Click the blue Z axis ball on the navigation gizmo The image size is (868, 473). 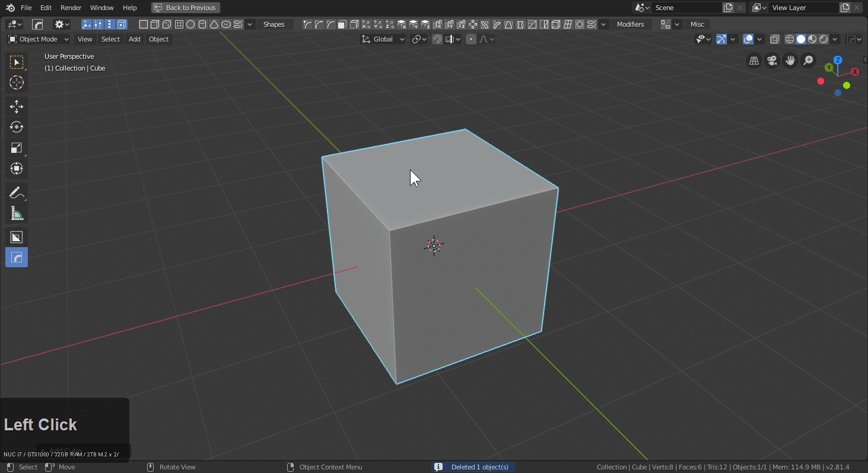(838, 59)
